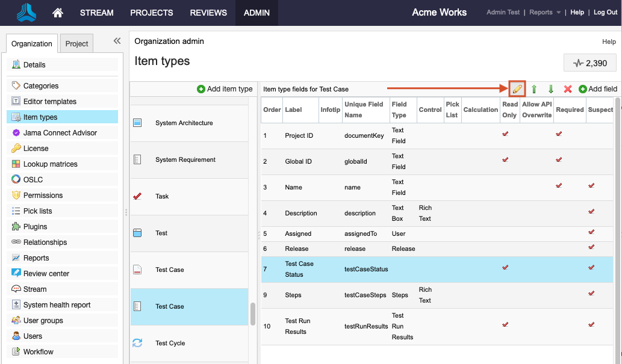The width and height of the screenshot is (622, 364).
Task: Click the Unique Field Name column header
Action: [365, 110]
